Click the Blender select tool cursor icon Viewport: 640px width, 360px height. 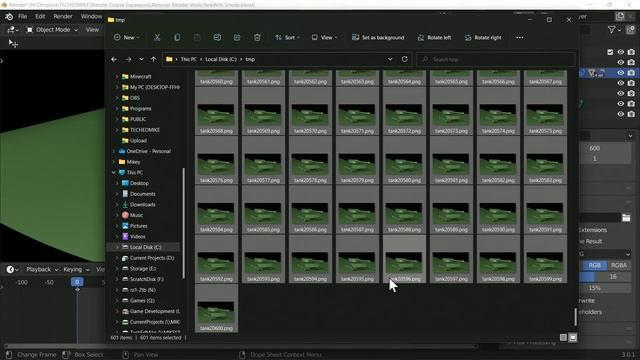coord(13,44)
